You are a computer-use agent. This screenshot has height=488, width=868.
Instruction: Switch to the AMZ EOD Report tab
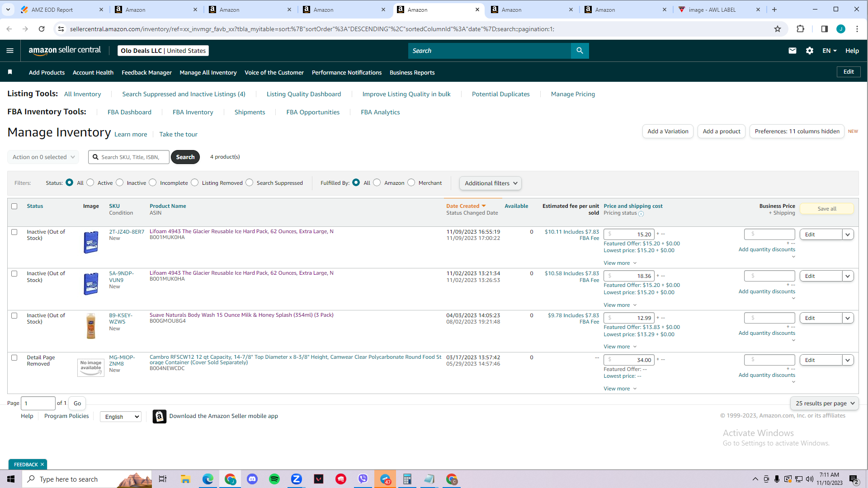click(61, 9)
